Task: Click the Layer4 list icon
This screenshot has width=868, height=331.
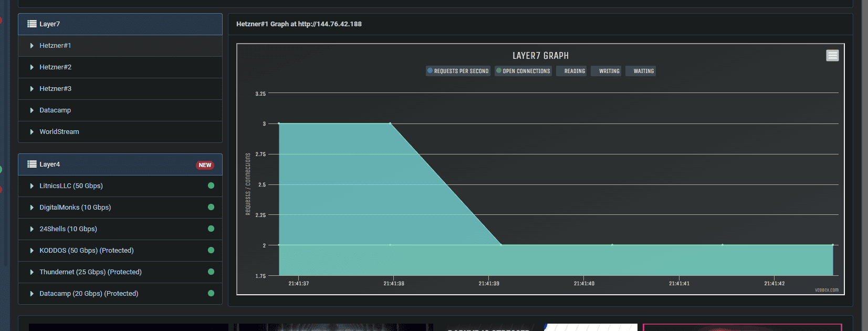Action: click(32, 164)
